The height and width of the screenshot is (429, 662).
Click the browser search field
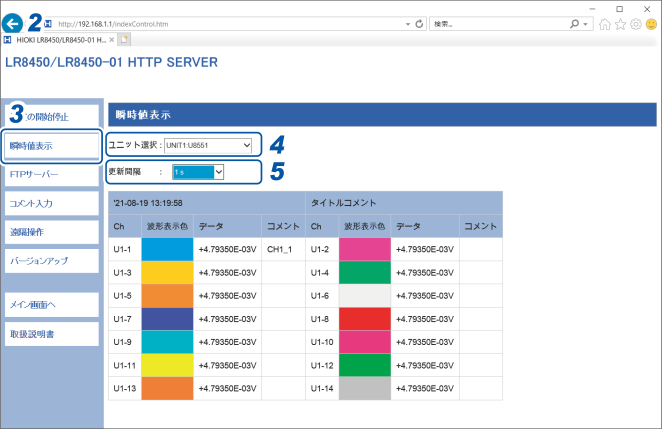pos(498,24)
